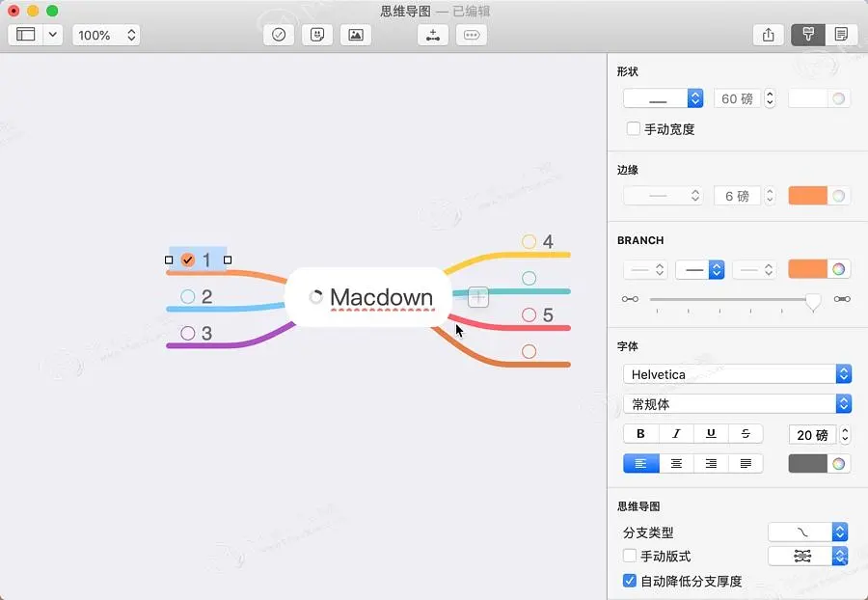Toggle the style inspector paintbrush icon

click(808, 35)
